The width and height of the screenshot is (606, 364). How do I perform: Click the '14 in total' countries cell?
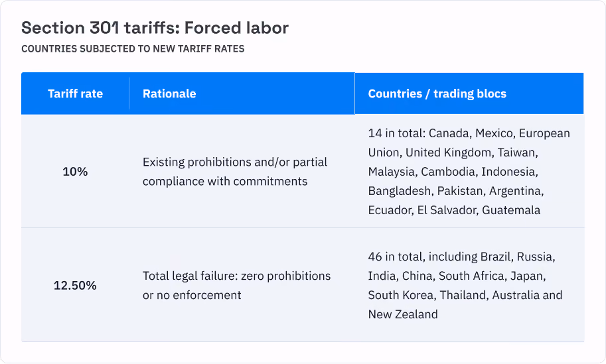pos(469,171)
